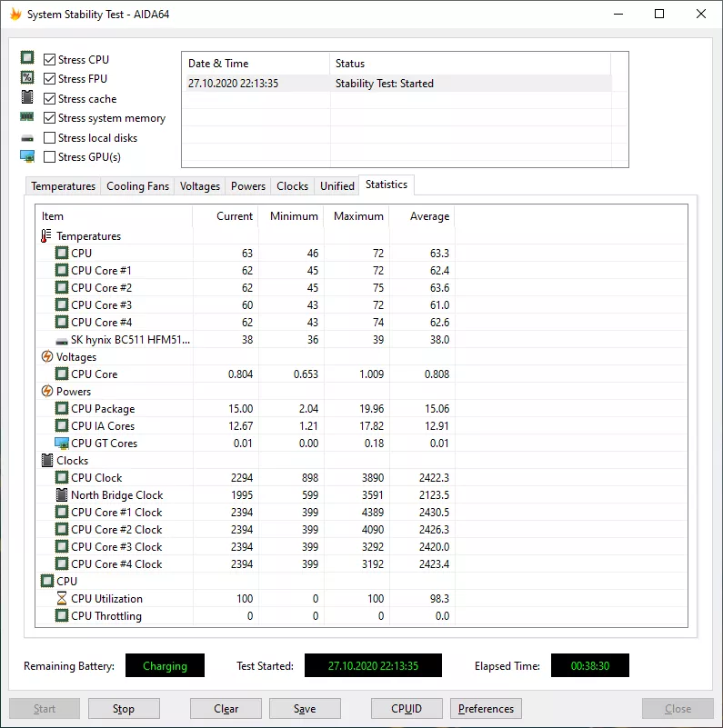Click the CPU IA Cores icon

61,425
